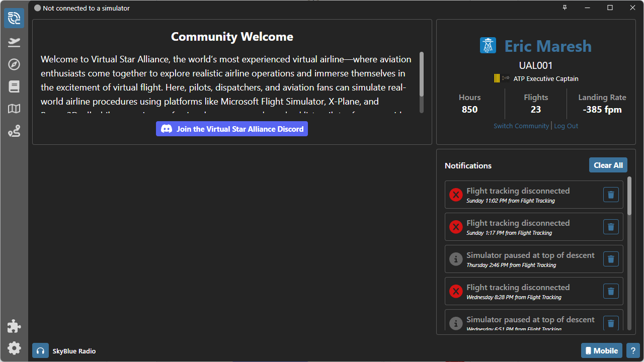Open the map icon in sidebar

click(x=14, y=109)
